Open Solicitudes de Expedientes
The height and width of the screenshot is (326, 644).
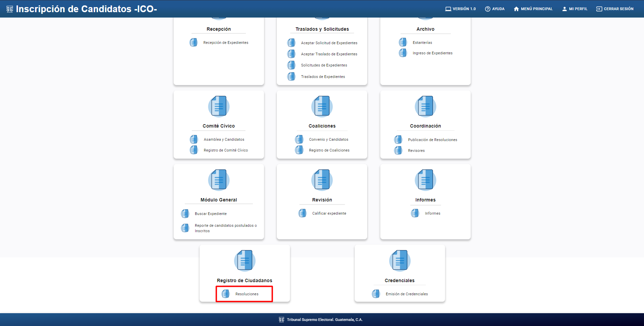324,65
